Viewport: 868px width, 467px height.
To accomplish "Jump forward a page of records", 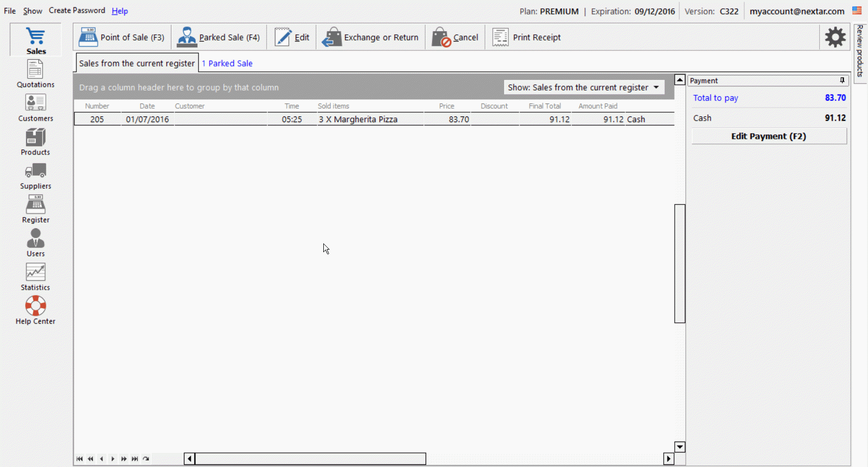I will (124, 459).
